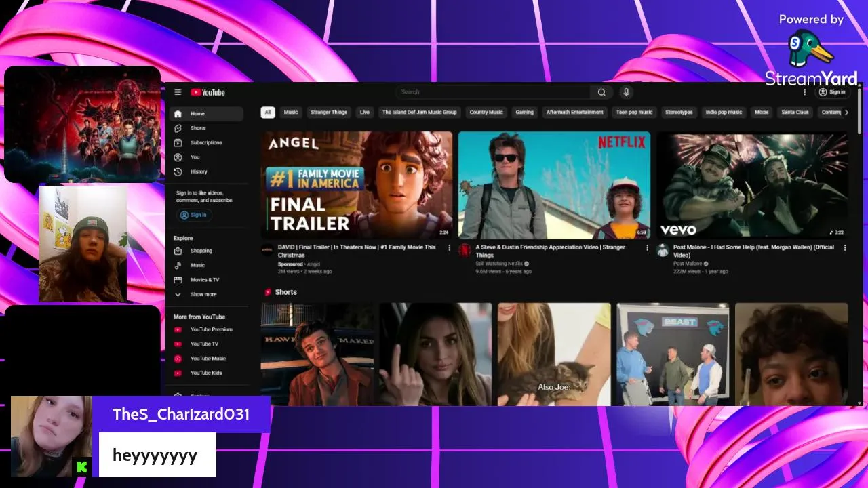Viewport: 868px width, 488px height.
Task: Click the Shorts section icon
Action: tap(268, 292)
